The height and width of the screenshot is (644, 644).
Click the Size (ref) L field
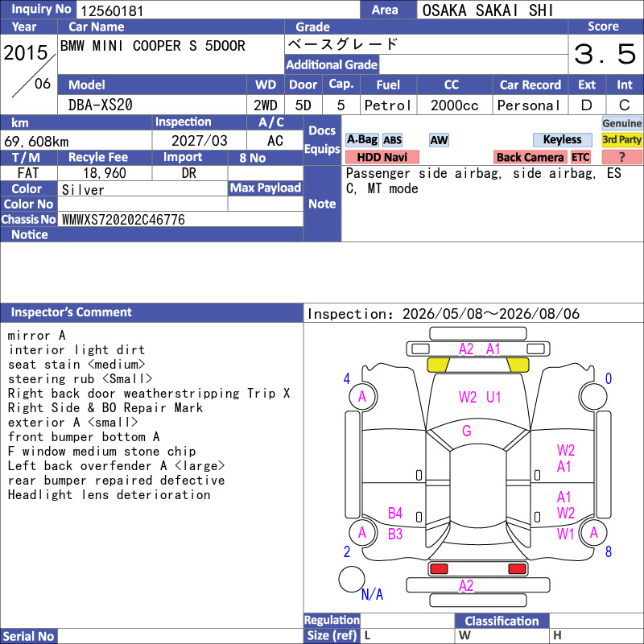[x=407, y=635]
